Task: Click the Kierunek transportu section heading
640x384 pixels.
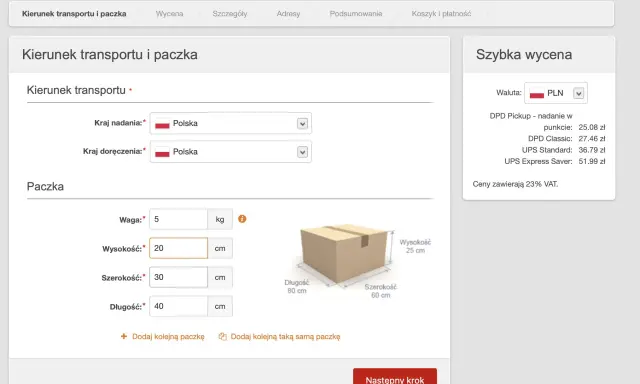Action: pos(76,90)
